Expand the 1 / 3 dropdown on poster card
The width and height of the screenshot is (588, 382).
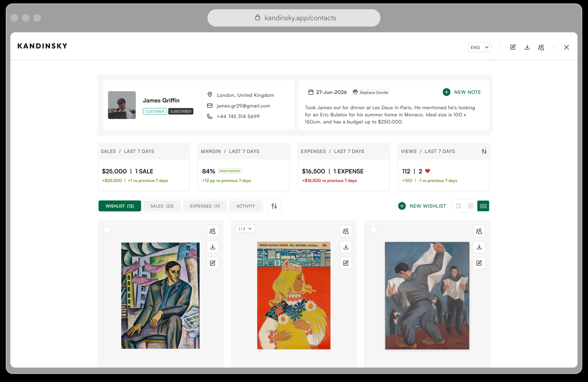[x=245, y=229]
